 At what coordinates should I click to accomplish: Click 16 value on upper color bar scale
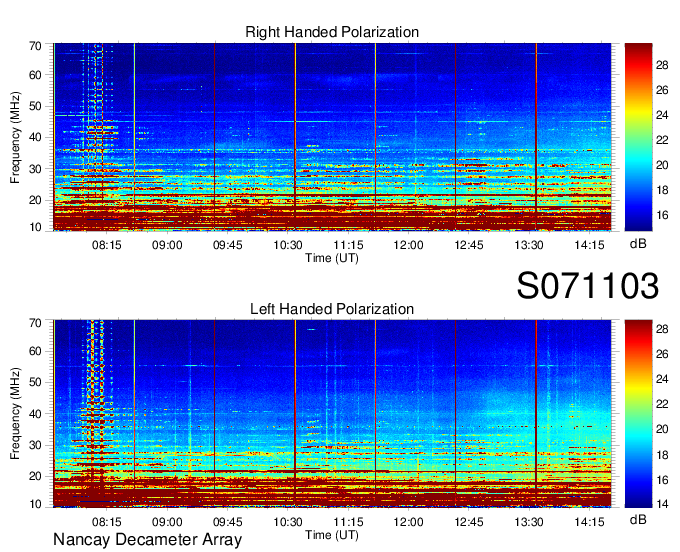tap(662, 215)
